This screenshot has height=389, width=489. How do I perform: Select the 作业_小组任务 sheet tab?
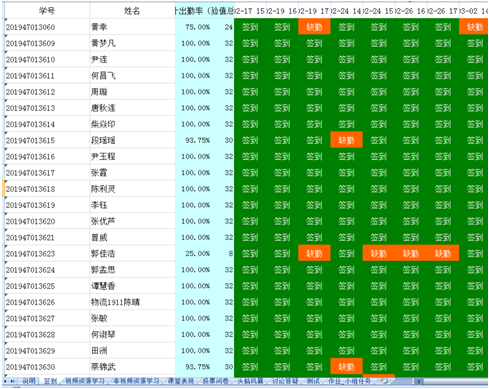coord(350,381)
